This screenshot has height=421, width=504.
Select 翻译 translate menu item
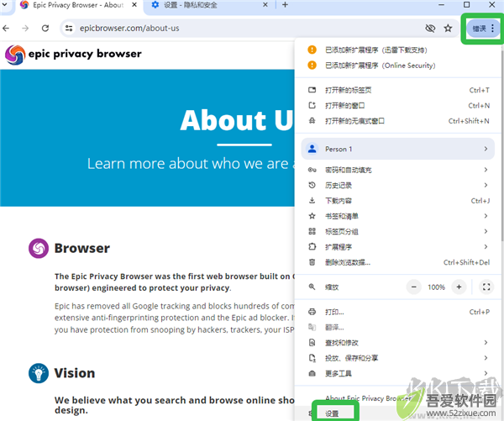click(x=397, y=328)
